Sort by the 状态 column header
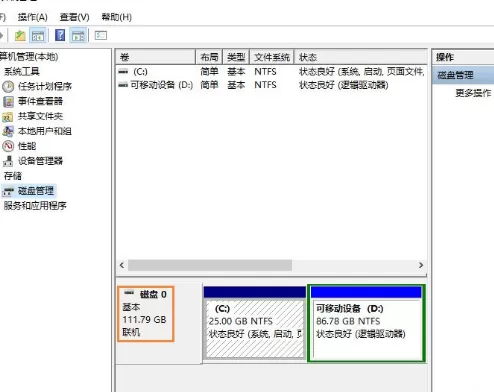 coord(361,57)
